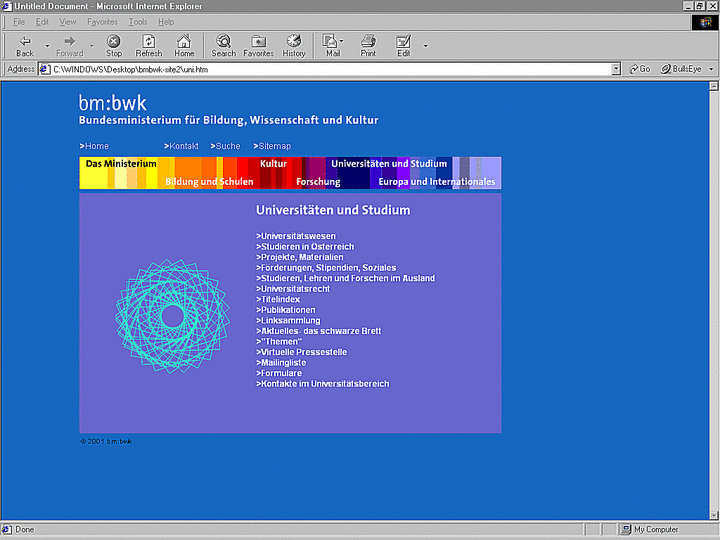This screenshot has height=540, width=720.
Task: Expand the Forward button history dropdown
Action: [92, 46]
